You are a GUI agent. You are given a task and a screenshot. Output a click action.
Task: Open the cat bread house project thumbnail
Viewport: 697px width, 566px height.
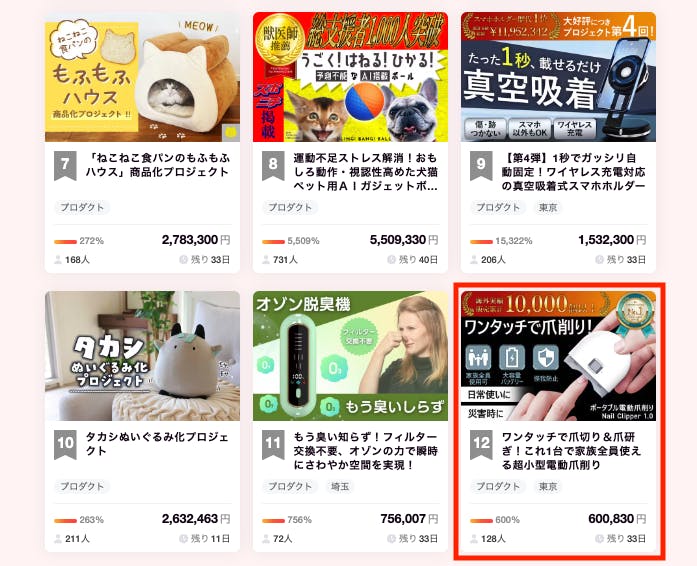tap(142, 77)
